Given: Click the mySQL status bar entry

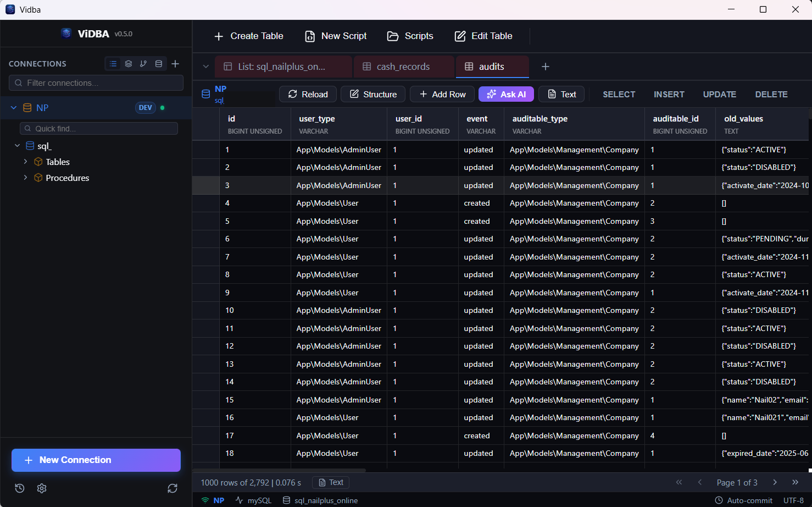Looking at the screenshot, I should pos(254,500).
